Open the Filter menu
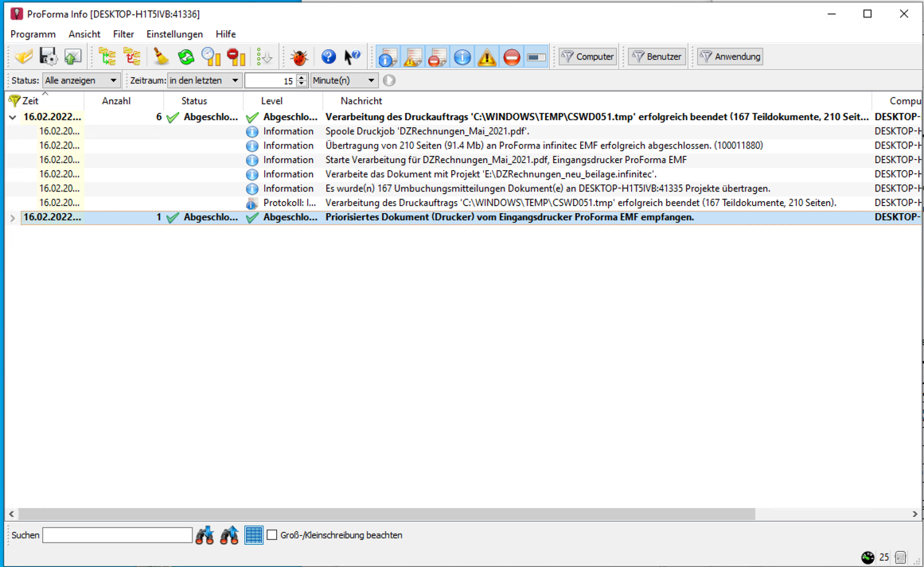 [x=123, y=34]
